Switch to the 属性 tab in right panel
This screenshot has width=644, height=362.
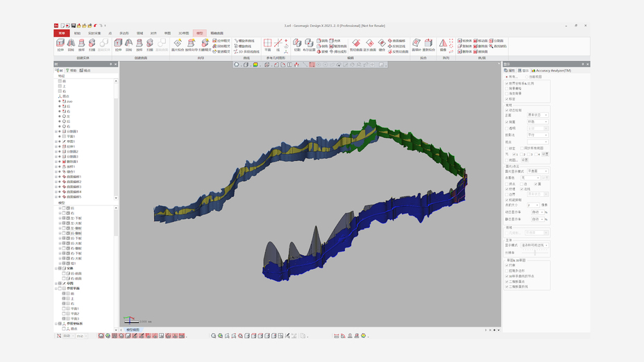point(509,71)
